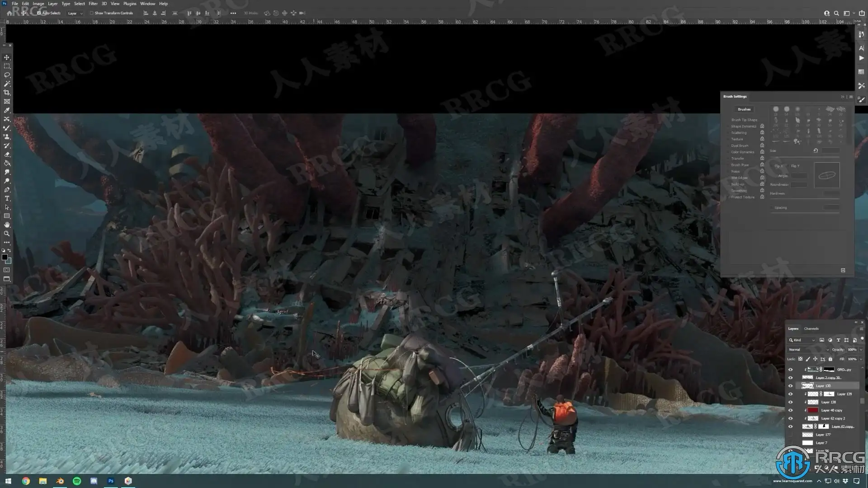The height and width of the screenshot is (488, 868).
Task: Open Color Dynamics settings
Action: point(743,152)
